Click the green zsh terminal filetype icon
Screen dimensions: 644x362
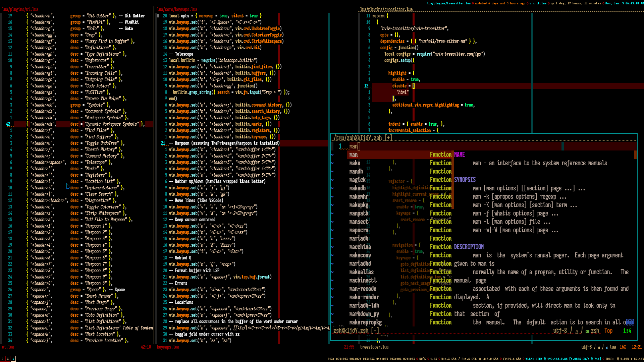(x=587, y=331)
